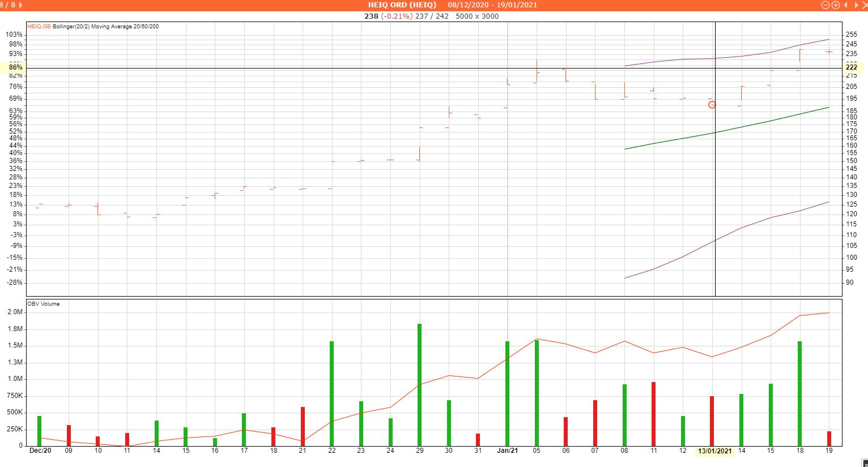Select the OBV Volume panel label
This screenshot has width=868, height=467.
[44, 304]
